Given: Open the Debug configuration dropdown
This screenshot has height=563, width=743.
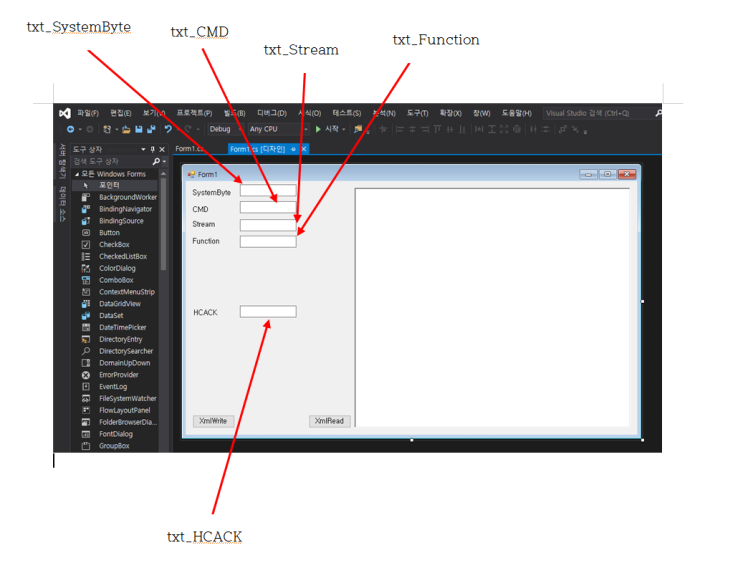Looking at the screenshot, I should pyautogui.click(x=226, y=129).
